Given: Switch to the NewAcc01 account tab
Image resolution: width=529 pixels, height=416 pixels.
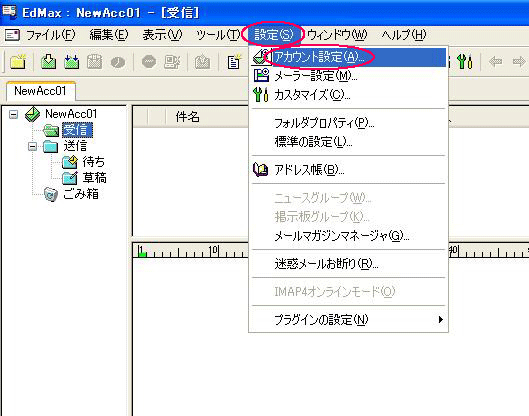Looking at the screenshot, I should 40,91.
